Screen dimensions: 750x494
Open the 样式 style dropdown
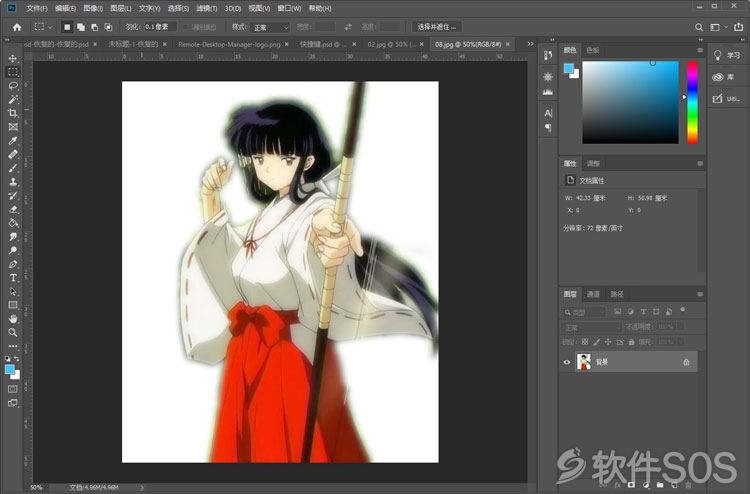pyautogui.click(x=270, y=27)
